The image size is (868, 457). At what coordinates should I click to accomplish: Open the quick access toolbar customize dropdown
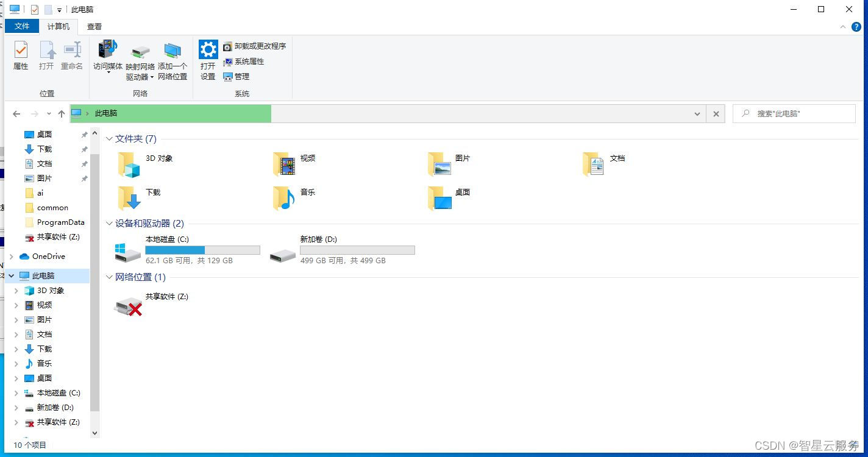point(60,10)
